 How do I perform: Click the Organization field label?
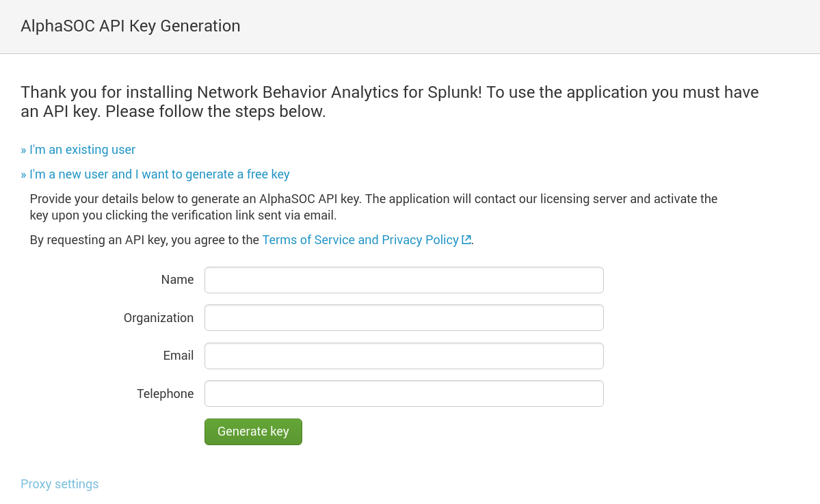tap(159, 318)
